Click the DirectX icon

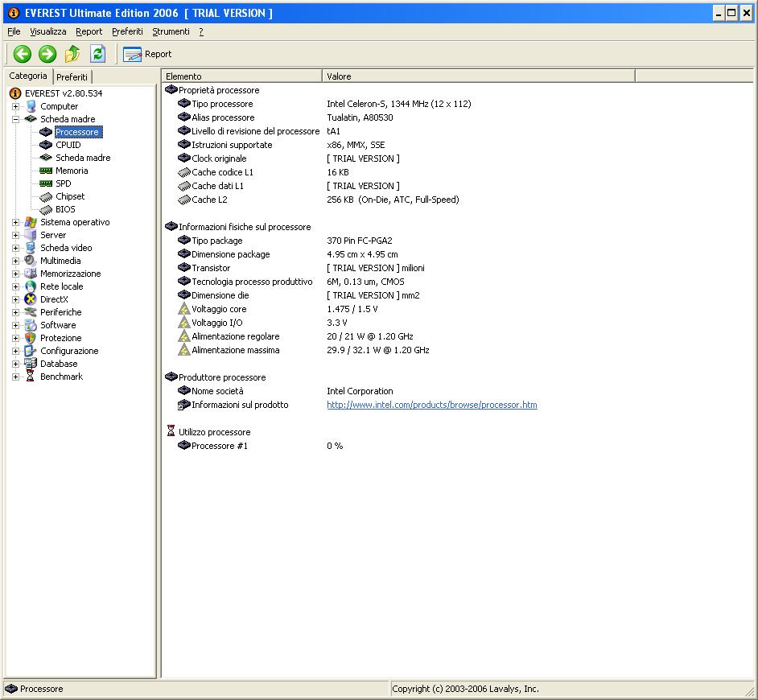31,299
